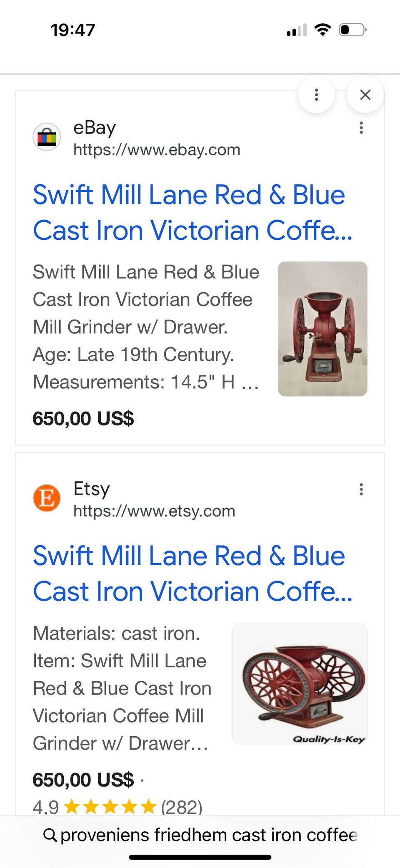Viewport: 400px width, 868px height.
Task: Tap the Etsy site name label
Action: pos(92,489)
